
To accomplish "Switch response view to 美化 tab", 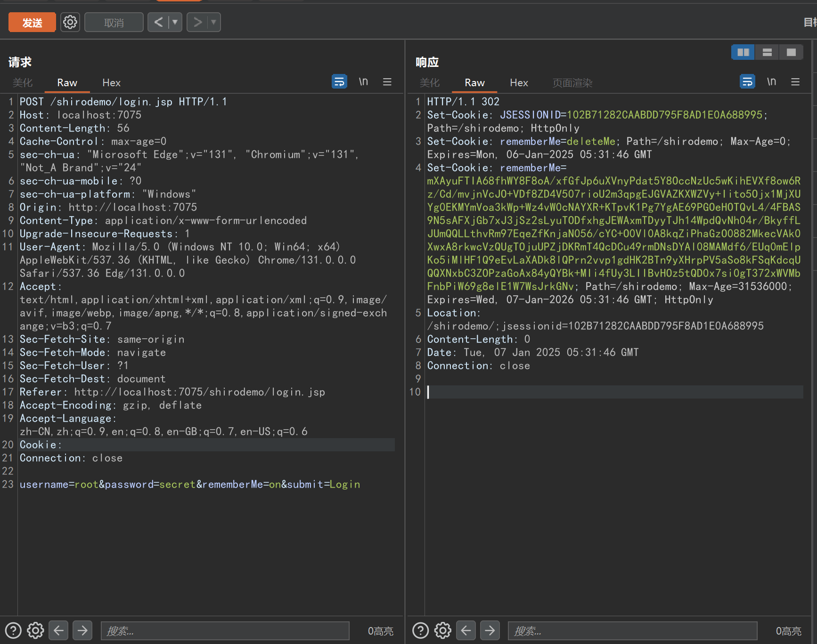I will (429, 82).
